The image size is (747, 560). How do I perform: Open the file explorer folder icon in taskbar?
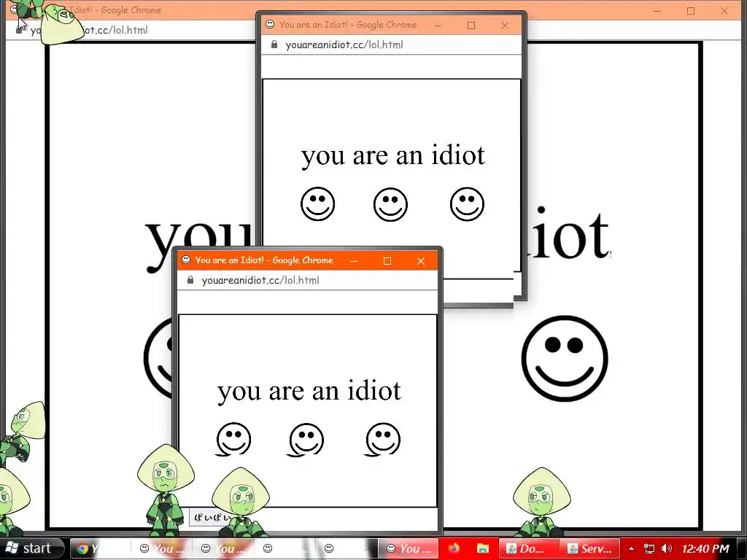point(483,548)
